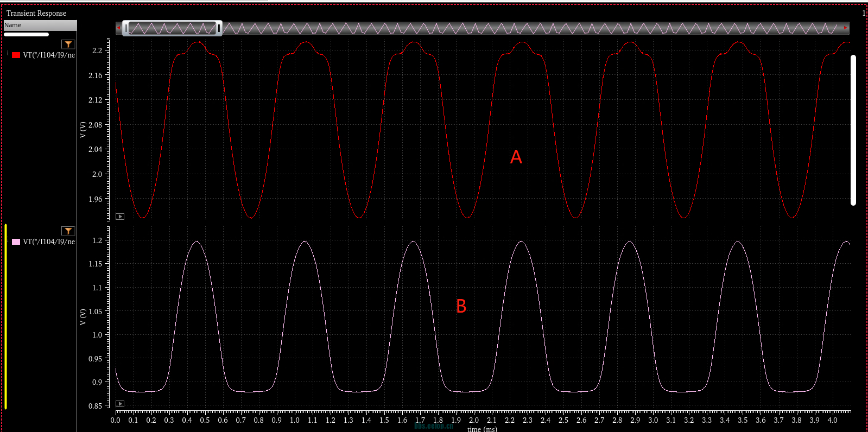Click the yellow vertical bar beside the lower trace
This screenshot has height=432, width=868.
[5, 316]
